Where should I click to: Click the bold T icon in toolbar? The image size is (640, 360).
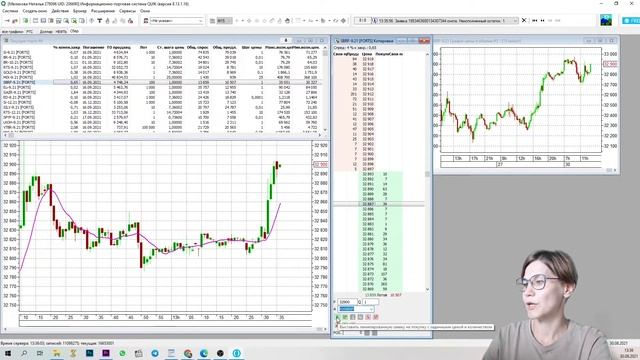99,20
